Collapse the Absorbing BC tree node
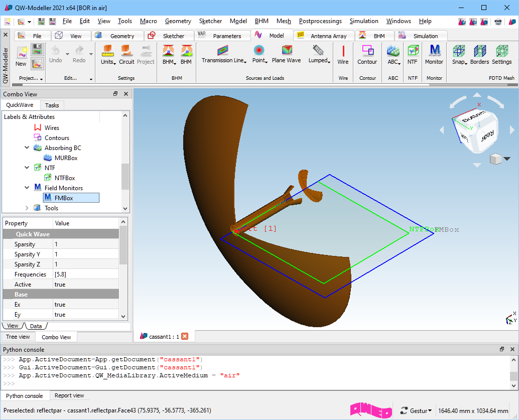The image size is (519, 420). tap(27, 148)
